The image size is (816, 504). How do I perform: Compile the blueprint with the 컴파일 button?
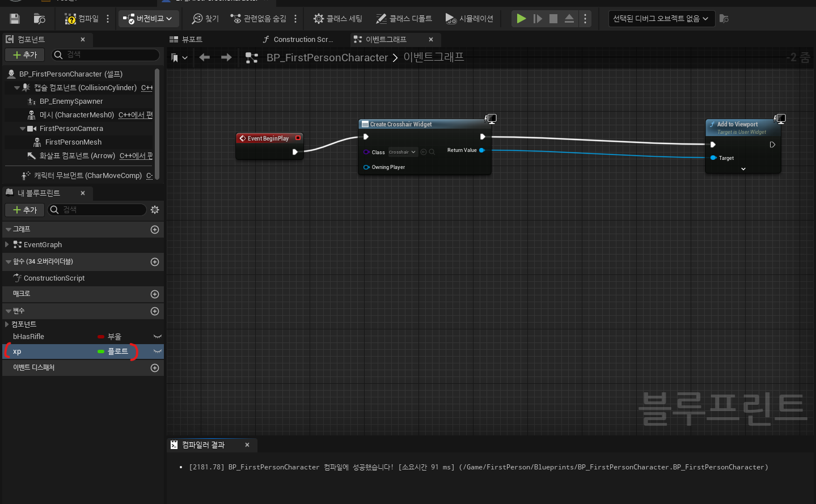[x=82, y=19]
